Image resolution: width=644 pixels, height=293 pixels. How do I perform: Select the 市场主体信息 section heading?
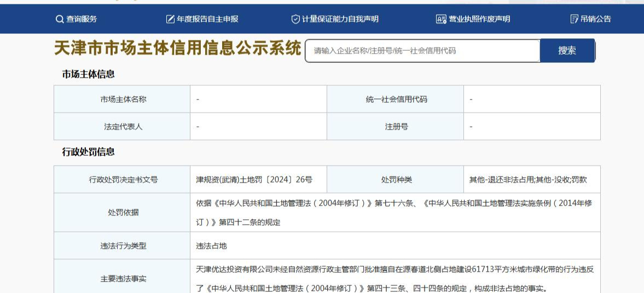coord(88,74)
